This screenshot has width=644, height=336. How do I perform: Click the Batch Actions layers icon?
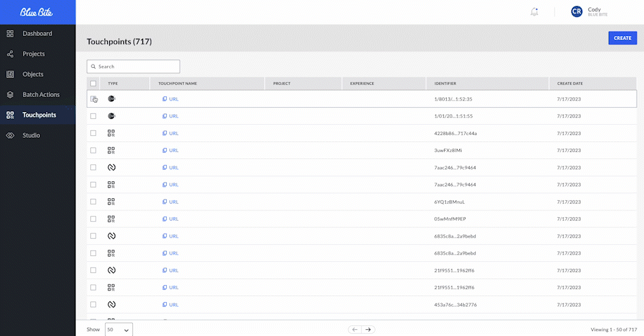(10, 94)
